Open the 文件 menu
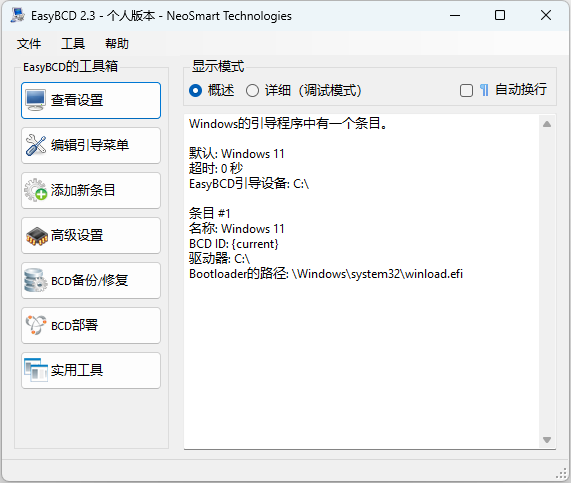Viewport: 571px width, 483px height. click(29, 44)
